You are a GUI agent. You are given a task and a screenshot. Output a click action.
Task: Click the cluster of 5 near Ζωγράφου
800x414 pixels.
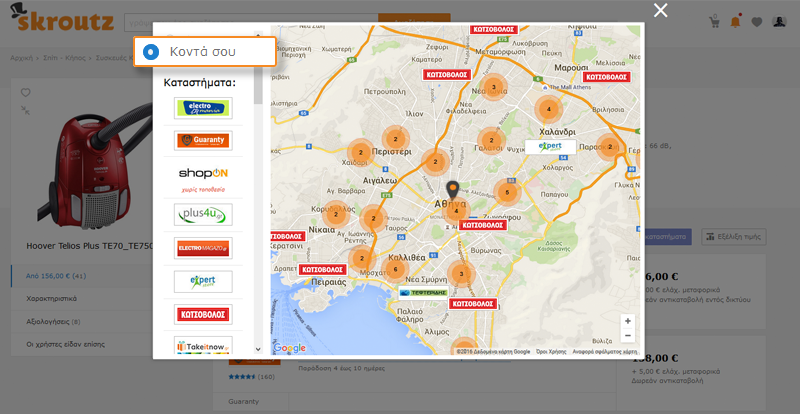(x=507, y=192)
